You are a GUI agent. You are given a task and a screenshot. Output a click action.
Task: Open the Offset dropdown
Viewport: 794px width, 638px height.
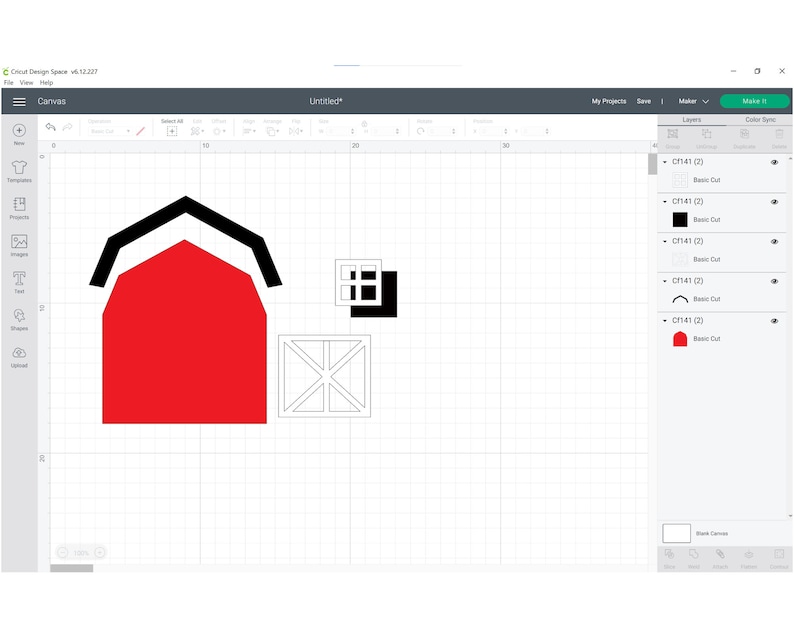click(x=219, y=131)
